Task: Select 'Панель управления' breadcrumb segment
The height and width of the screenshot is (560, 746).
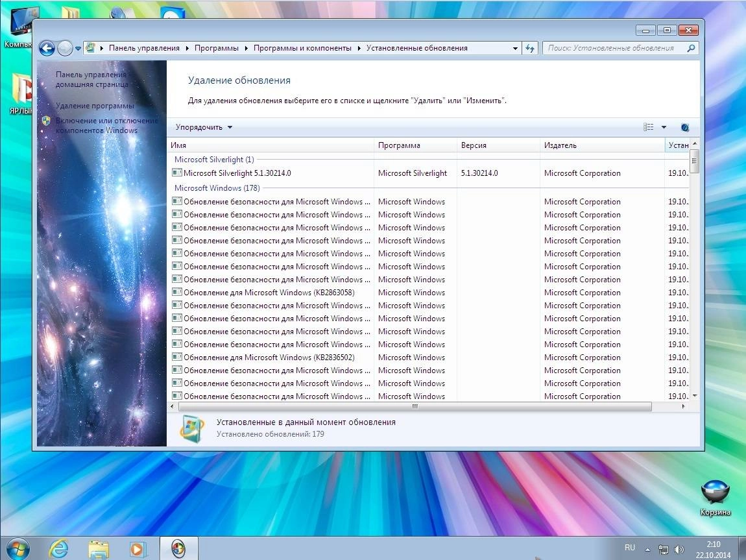Action: click(x=144, y=48)
